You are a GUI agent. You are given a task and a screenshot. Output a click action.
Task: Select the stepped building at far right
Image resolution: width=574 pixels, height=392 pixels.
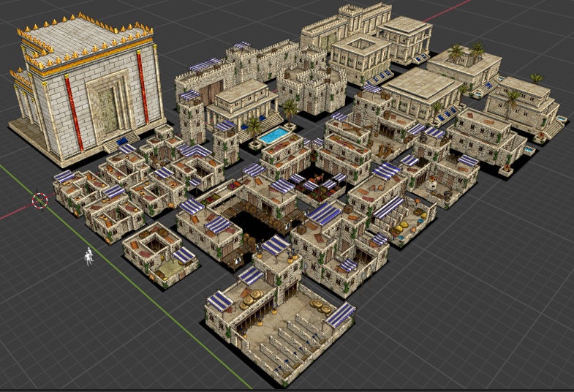(x=523, y=102)
